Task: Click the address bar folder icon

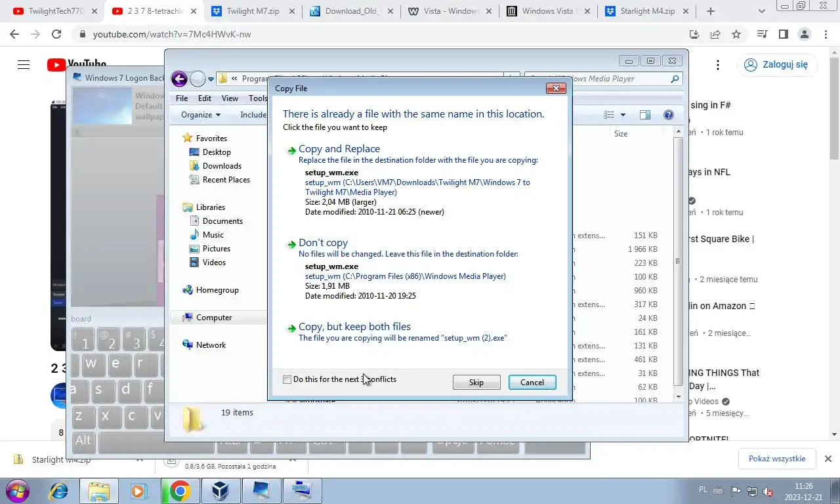Action: point(223,79)
